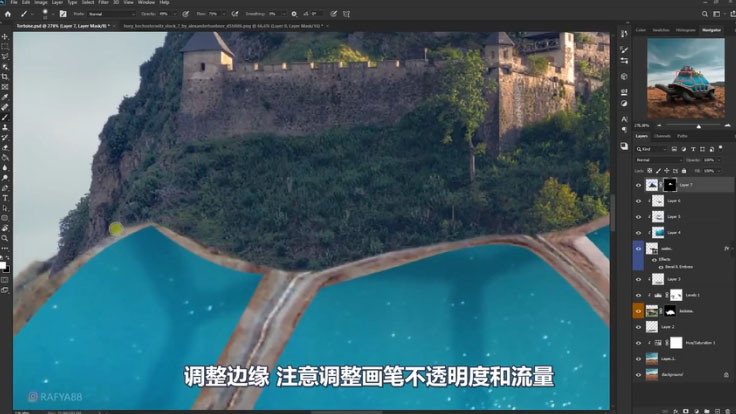Switch to the Channels tab
The width and height of the screenshot is (736, 414).
(662, 136)
